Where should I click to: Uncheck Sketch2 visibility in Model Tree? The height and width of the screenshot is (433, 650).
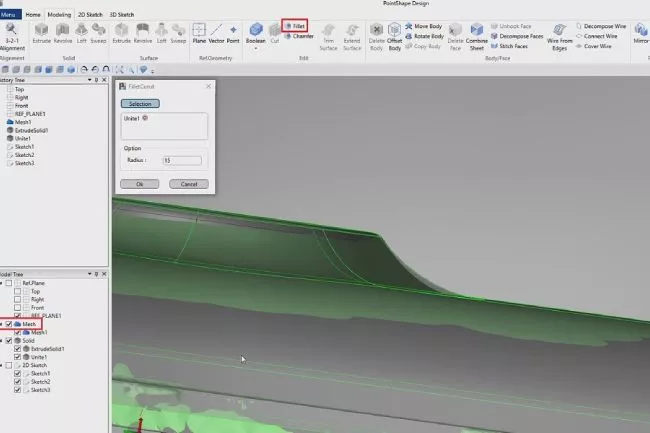20,382
